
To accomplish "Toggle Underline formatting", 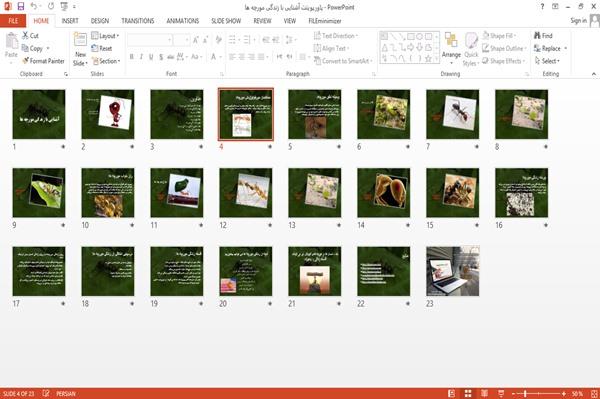I will (x=151, y=57).
